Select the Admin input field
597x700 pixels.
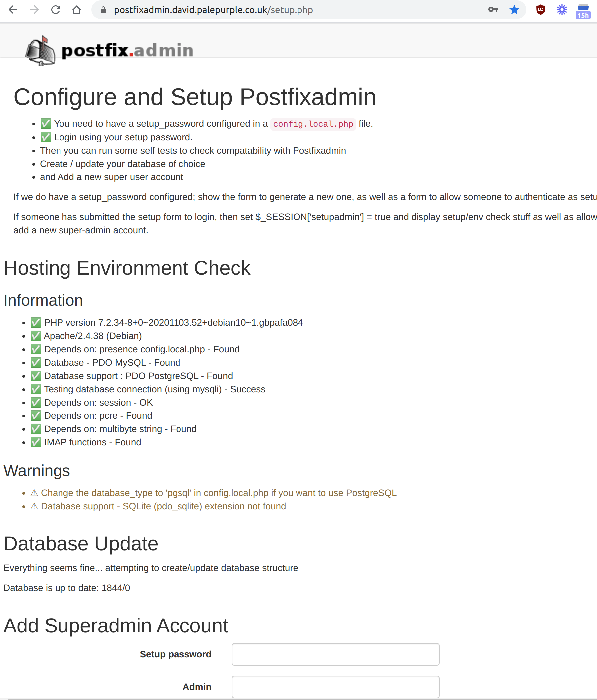[335, 686]
